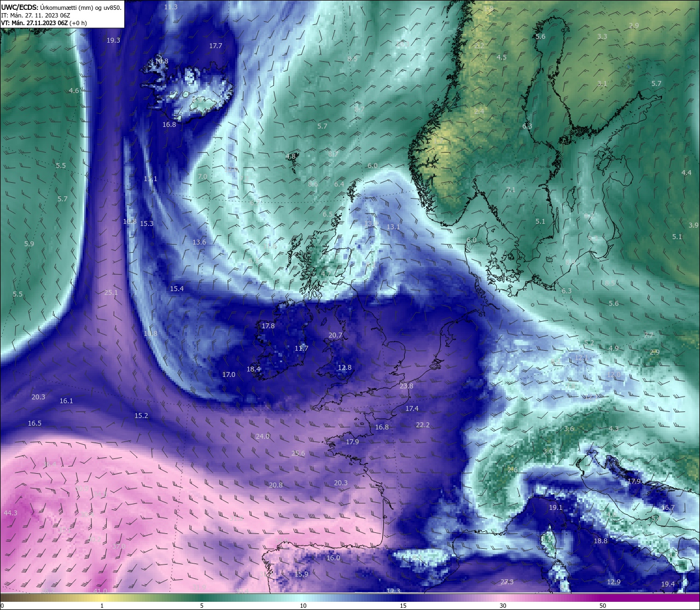Click the 30 label on the color scale
Viewport: 700px width, 610px height.
coord(503,606)
